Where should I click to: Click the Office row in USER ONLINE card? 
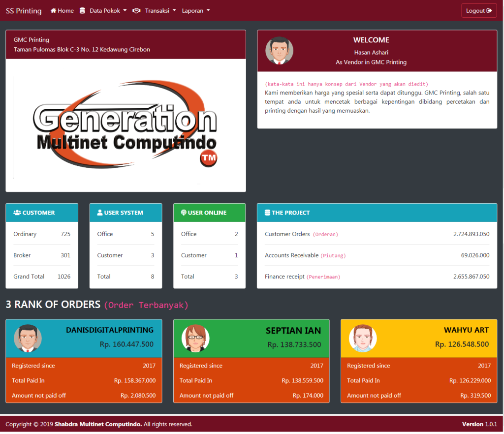[x=209, y=234]
